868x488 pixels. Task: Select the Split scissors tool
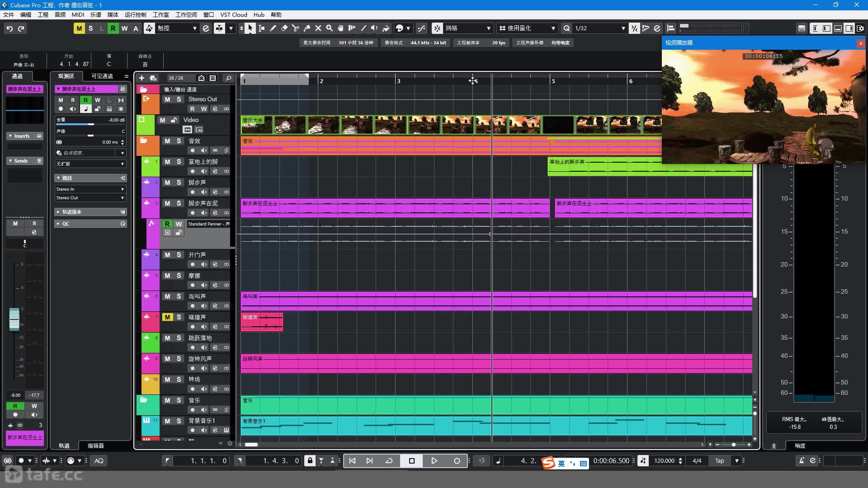[295, 28]
